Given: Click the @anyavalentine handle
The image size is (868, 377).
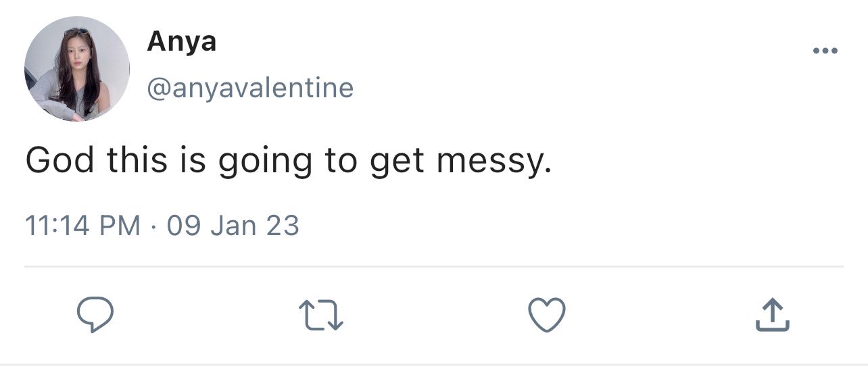Looking at the screenshot, I should [250, 89].
